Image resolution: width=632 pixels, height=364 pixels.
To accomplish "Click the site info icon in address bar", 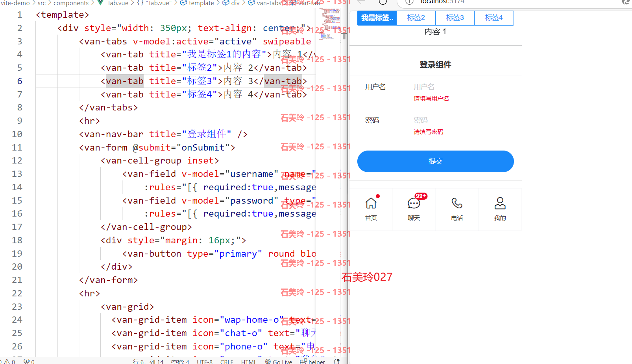I will coord(409,2).
